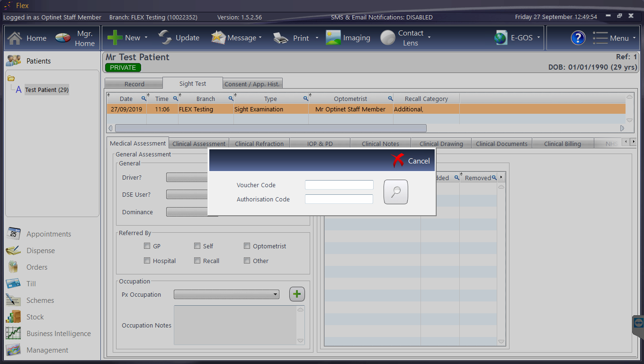This screenshot has width=644, height=364.
Task: Open the Imaging module
Action: 349,37
